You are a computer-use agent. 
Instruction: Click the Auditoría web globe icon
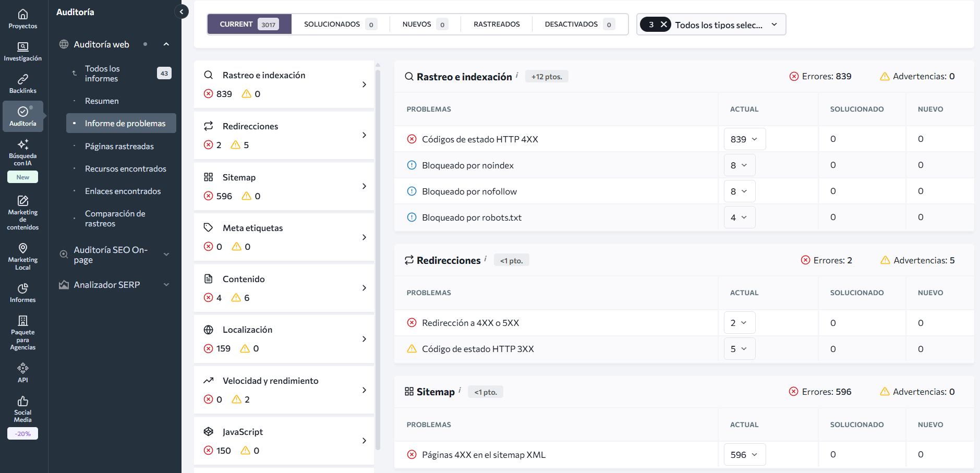[64, 44]
